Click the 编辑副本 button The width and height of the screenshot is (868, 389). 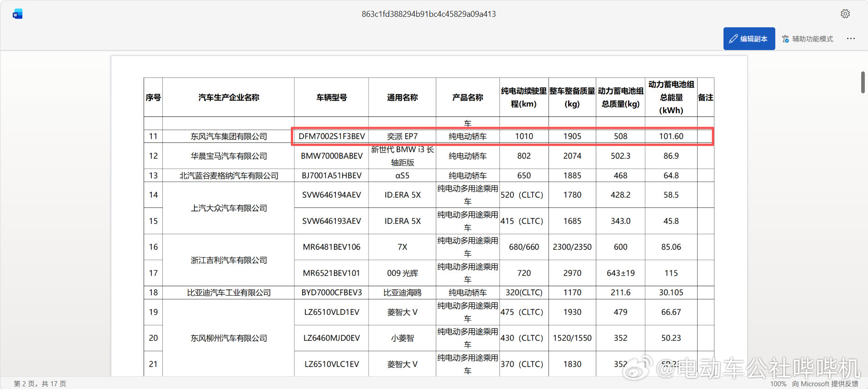(749, 39)
